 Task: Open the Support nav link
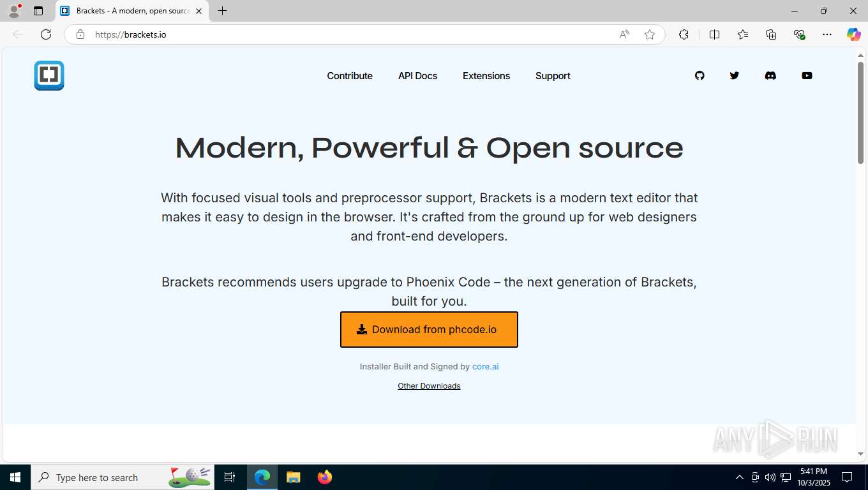[x=553, y=75]
